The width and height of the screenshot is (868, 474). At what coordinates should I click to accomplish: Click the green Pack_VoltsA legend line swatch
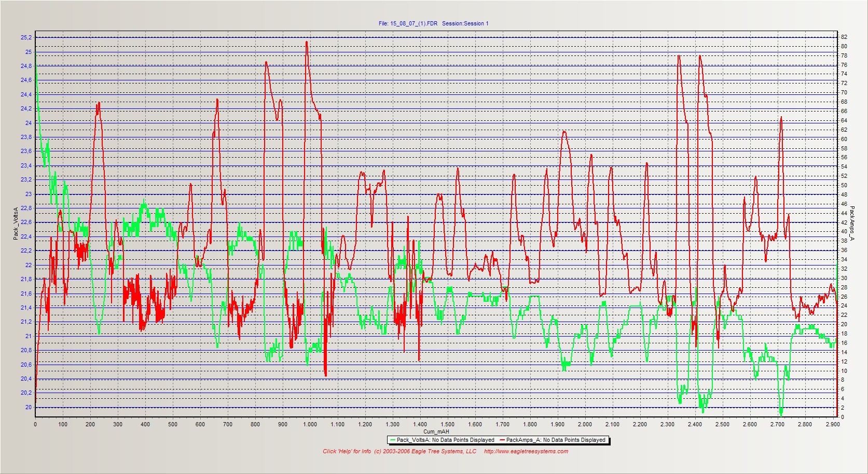coord(393,440)
